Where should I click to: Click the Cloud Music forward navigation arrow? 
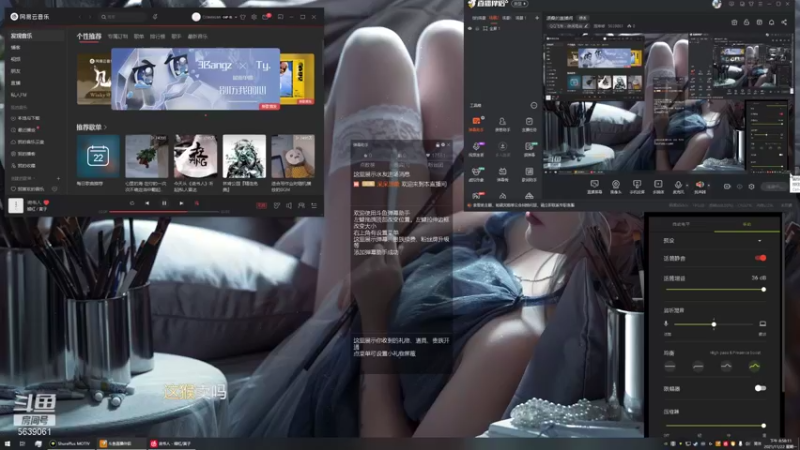tap(90, 17)
